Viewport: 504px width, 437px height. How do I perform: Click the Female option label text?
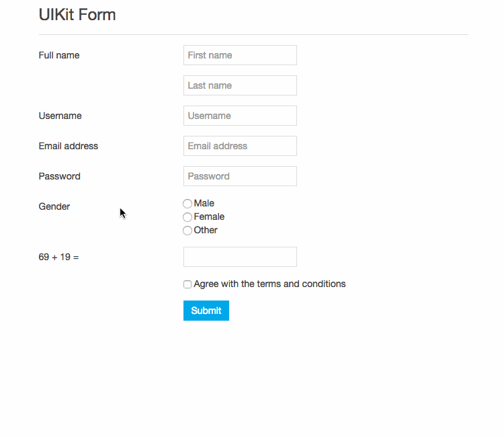point(209,216)
